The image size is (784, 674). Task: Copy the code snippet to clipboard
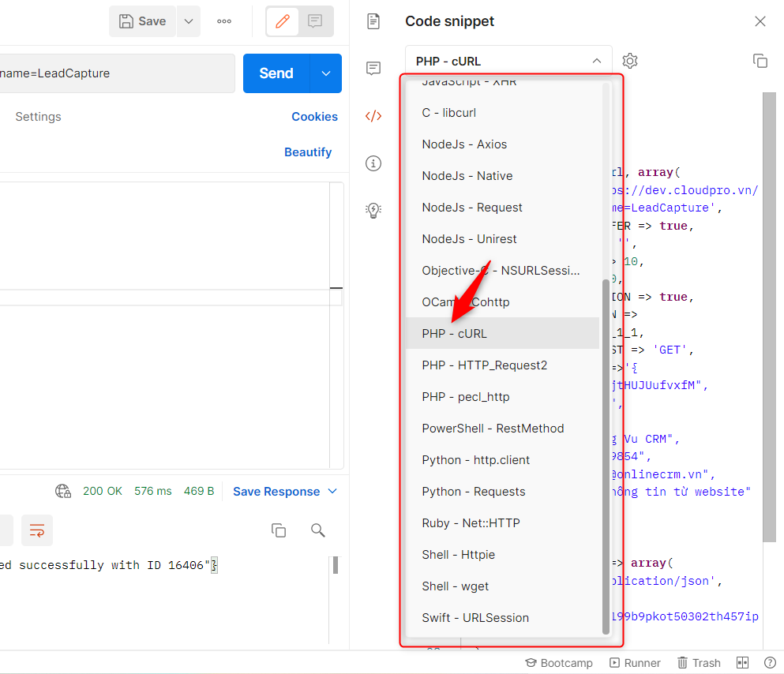pyautogui.click(x=760, y=61)
